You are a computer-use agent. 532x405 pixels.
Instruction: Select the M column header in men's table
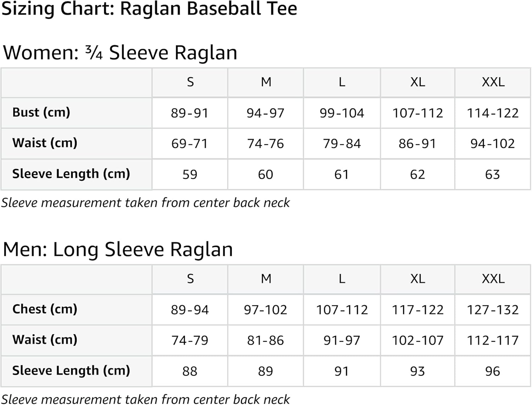(x=266, y=279)
